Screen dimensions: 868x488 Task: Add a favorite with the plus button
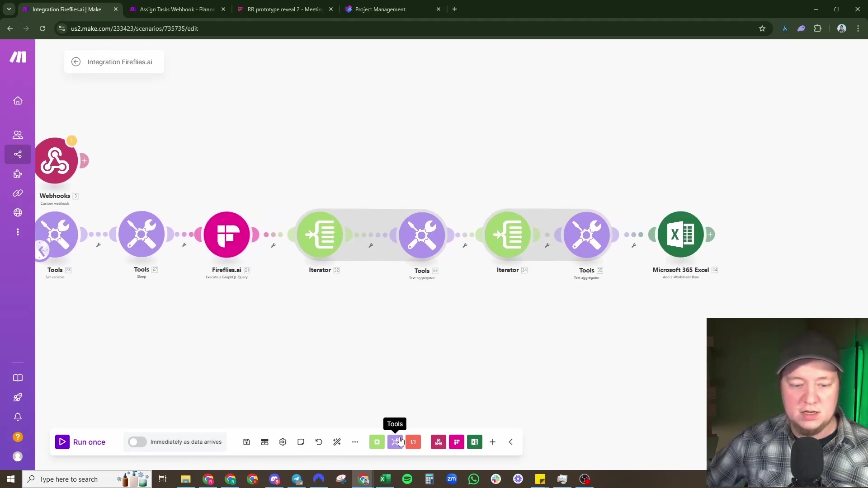[493, 442]
